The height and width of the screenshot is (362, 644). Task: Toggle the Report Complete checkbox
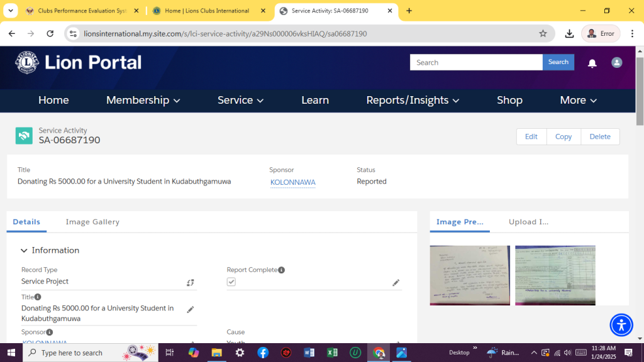[231, 282]
